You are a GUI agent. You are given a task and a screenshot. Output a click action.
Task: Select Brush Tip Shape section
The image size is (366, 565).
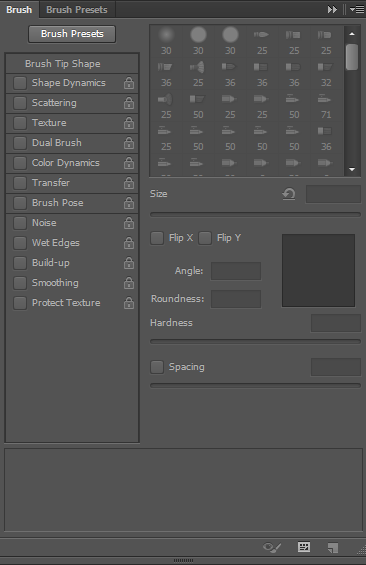point(72,64)
